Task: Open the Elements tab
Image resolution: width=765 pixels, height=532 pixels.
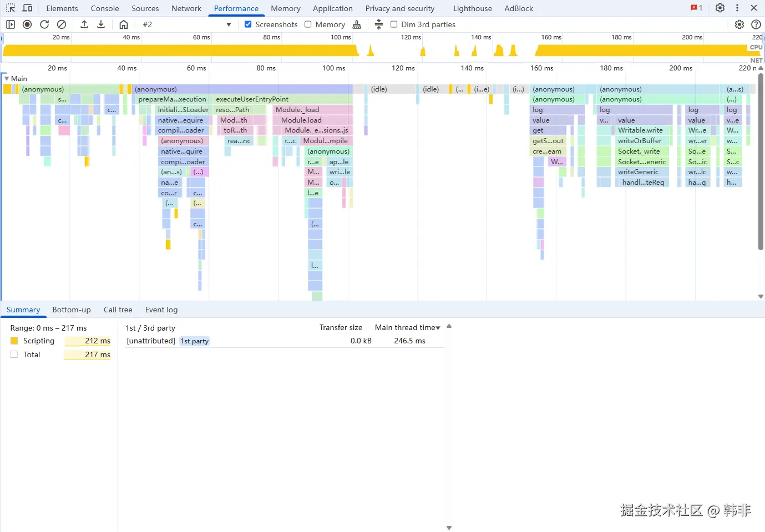Action: pos(62,8)
